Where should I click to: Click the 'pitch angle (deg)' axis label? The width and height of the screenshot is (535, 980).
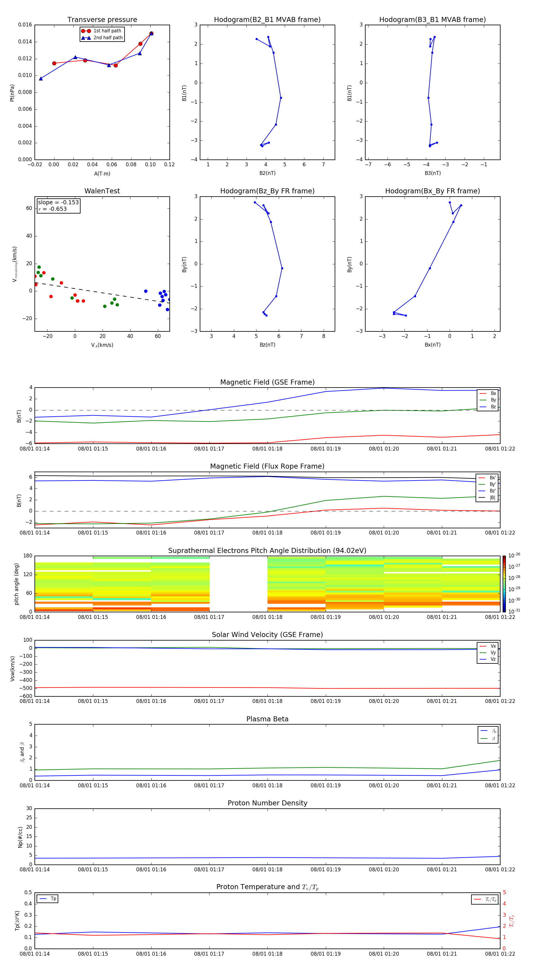(16, 584)
